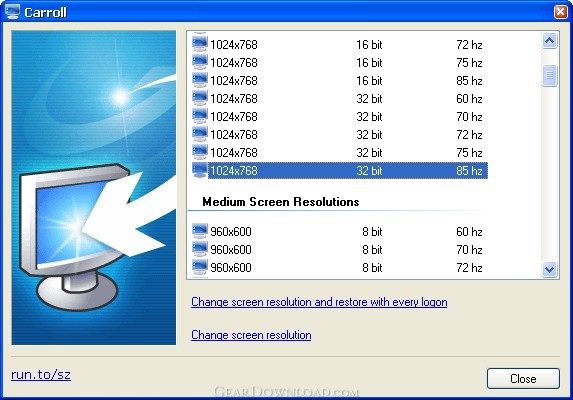This screenshot has height=400, width=573.
Task: Click '16 bit' value in the 72 hz row
Action: click(369, 45)
